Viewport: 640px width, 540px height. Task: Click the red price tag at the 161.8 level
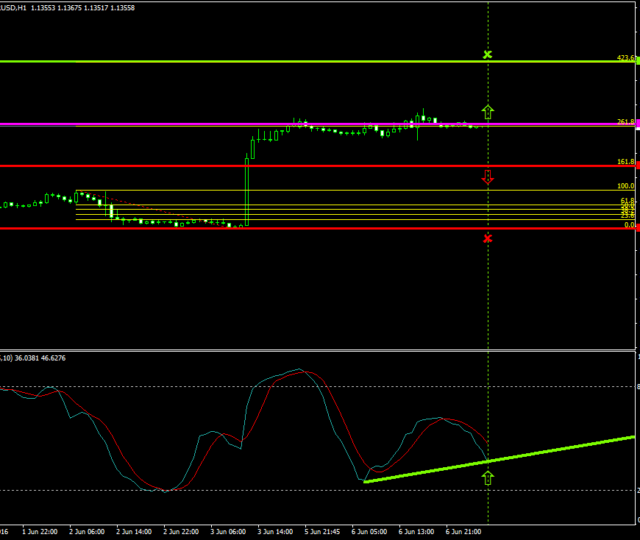pos(636,166)
